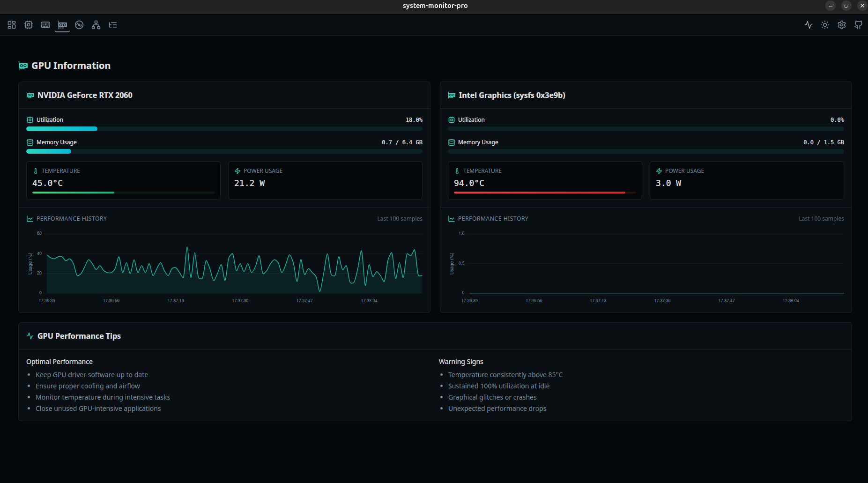This screenshot has height=483, width=868.
Task: Toggle light theme with the sun icon
Action: (824, 25)
